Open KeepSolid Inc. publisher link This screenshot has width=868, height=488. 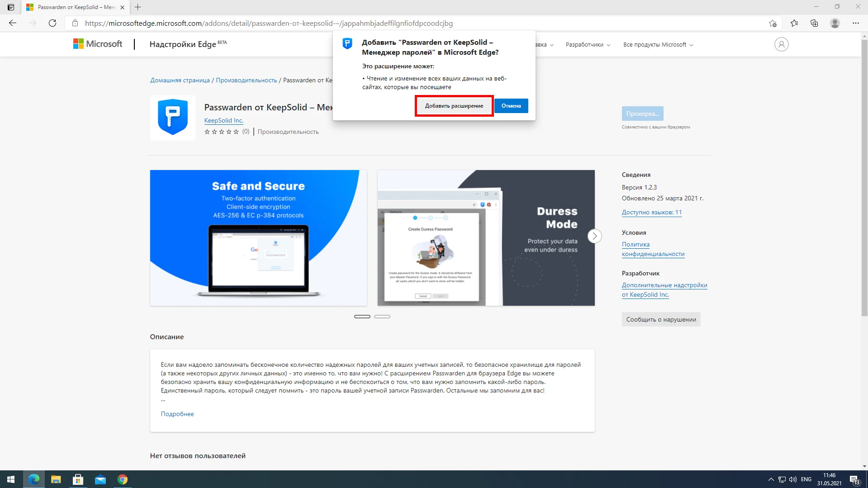point(224,120)
